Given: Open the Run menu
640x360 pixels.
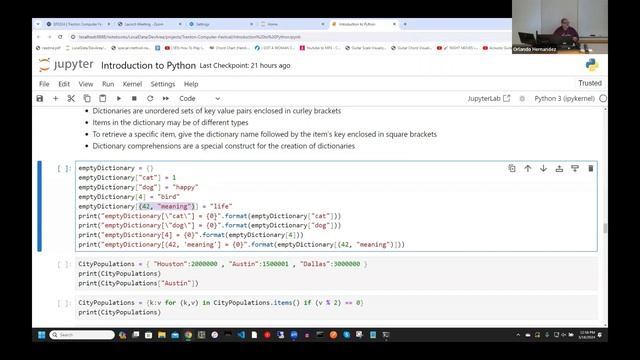Looking at the screenshot, I should pyautogui.click(x=108, y=84).
